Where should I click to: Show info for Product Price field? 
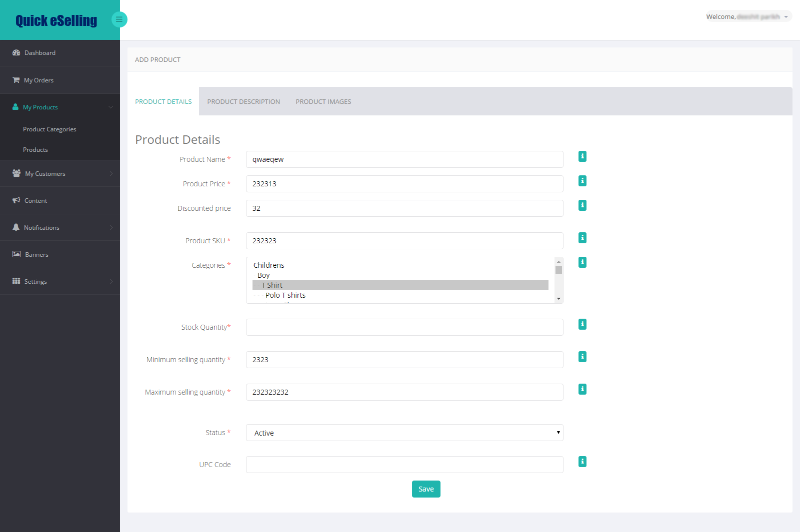point(582,181)
